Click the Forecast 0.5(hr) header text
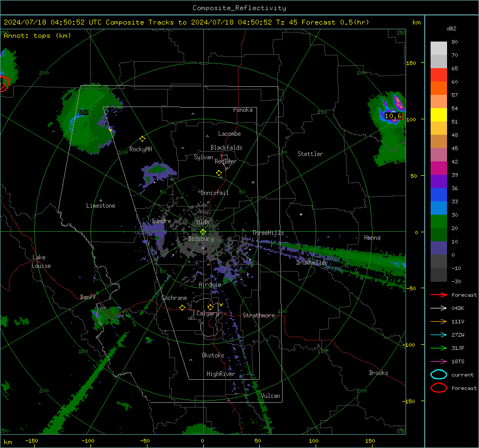479x448 pixels. point(335,22)
